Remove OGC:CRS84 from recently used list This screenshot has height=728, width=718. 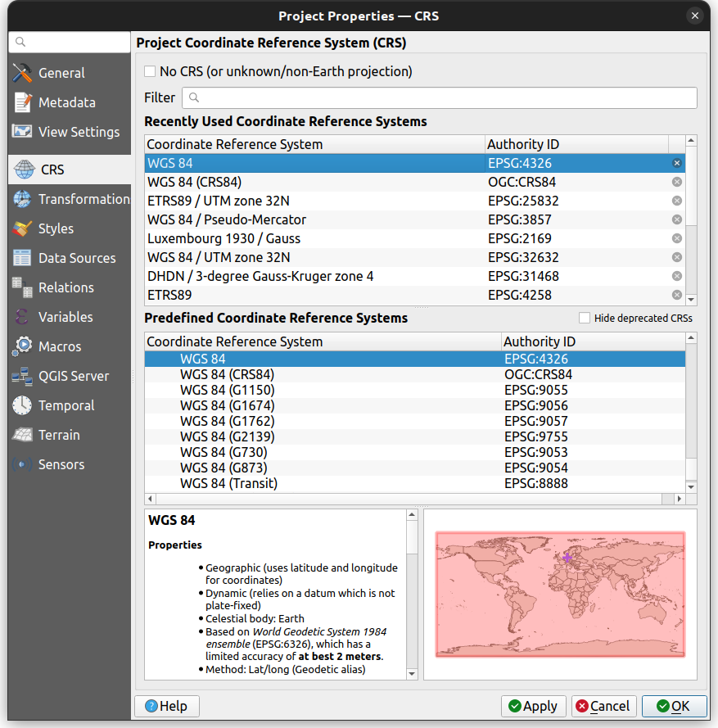coord(677,182)
